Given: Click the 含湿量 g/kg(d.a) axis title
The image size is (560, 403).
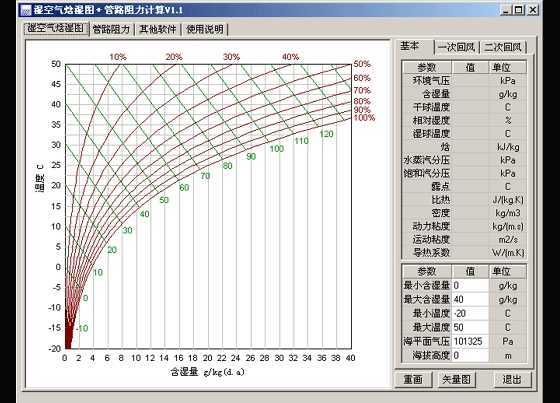Looking at the screenshot, I should [208, 372].
